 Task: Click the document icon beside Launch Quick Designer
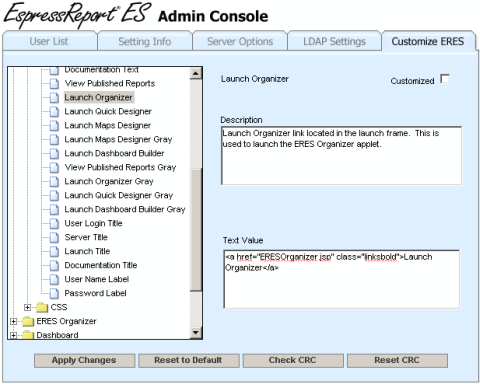tap(54, 111)
